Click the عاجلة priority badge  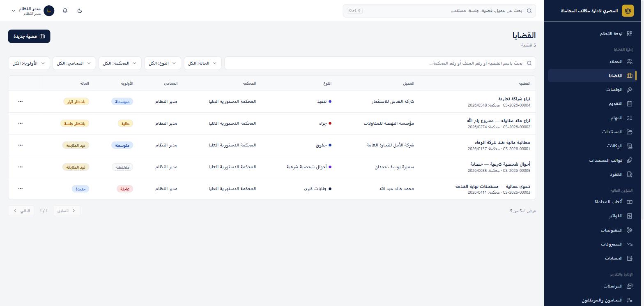125,189
